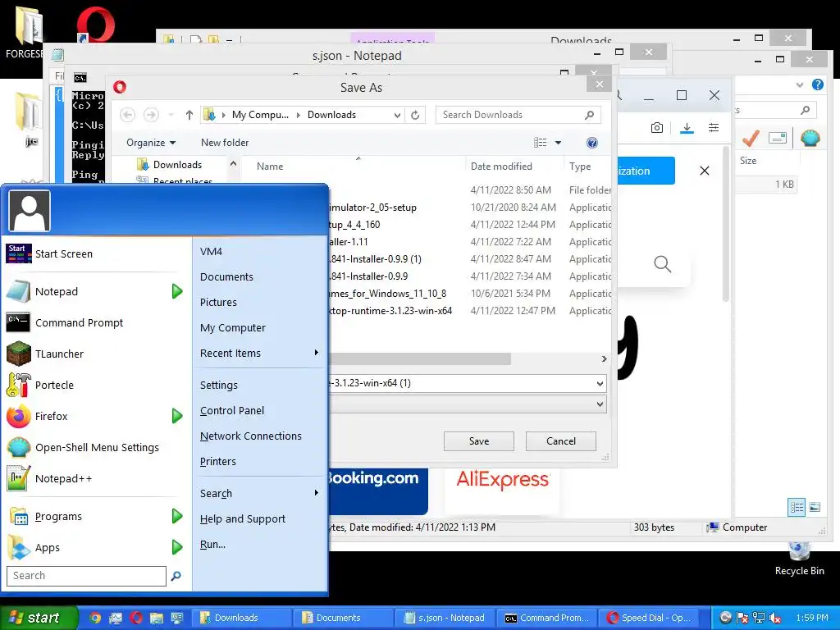Image resolution: width=840 pixels, height=630 pixels.
Task: Expand the Notepad submenu arrow
Action: [177, 291]
